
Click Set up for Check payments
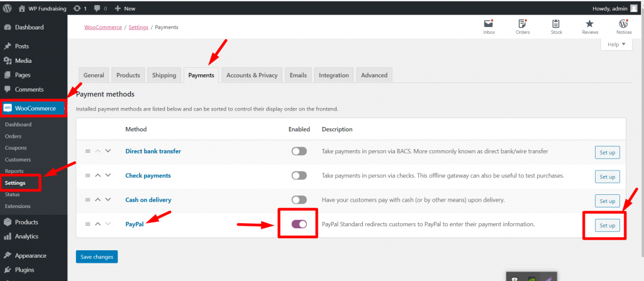[x=607, y=177]
